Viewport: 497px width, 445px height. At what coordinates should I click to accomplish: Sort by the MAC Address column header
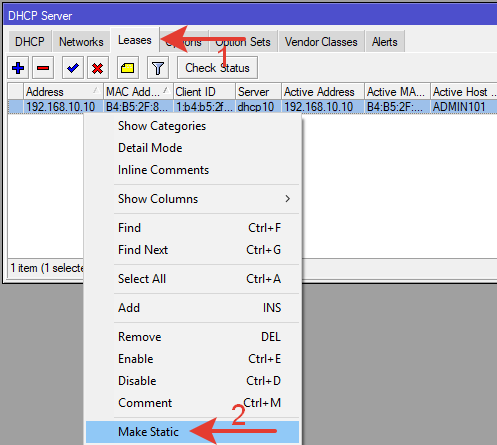[x=138, y=91]
